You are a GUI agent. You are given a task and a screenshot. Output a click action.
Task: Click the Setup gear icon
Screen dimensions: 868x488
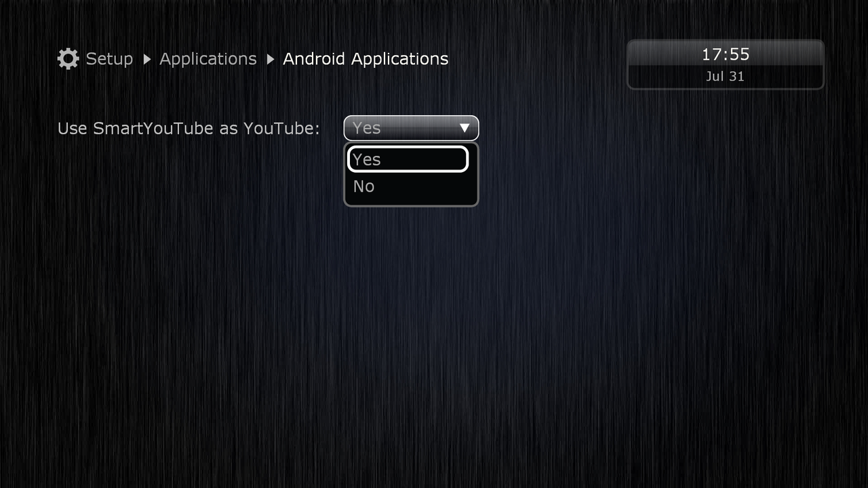68,59
